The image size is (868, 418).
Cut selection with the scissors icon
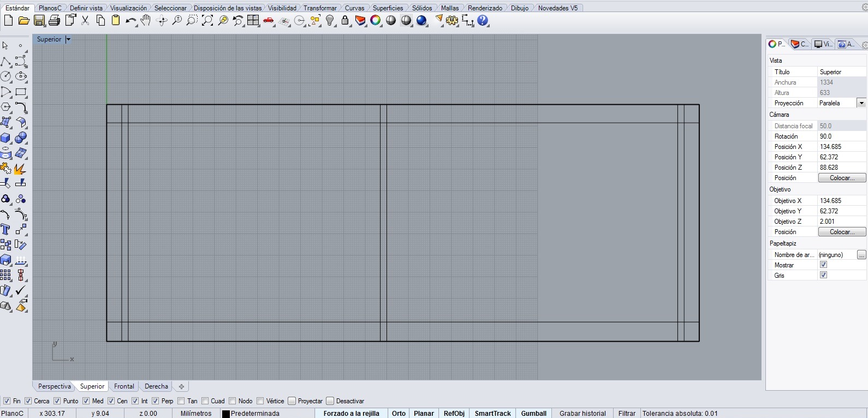point(85,21)
